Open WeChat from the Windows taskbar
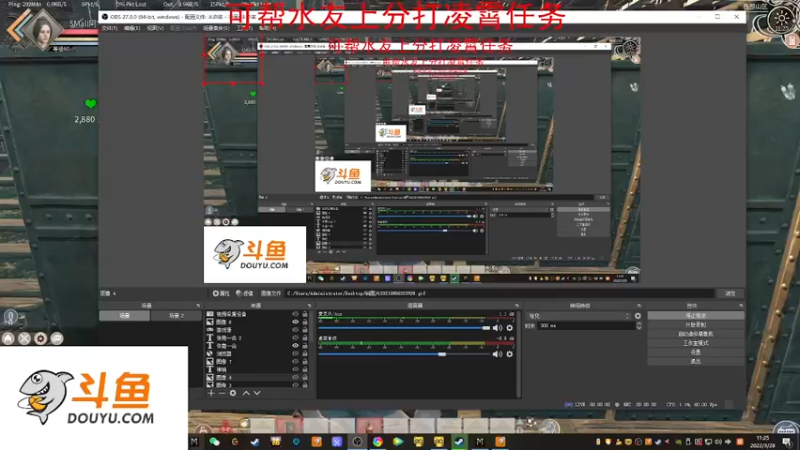800x450 pixels. click(214, 441)
